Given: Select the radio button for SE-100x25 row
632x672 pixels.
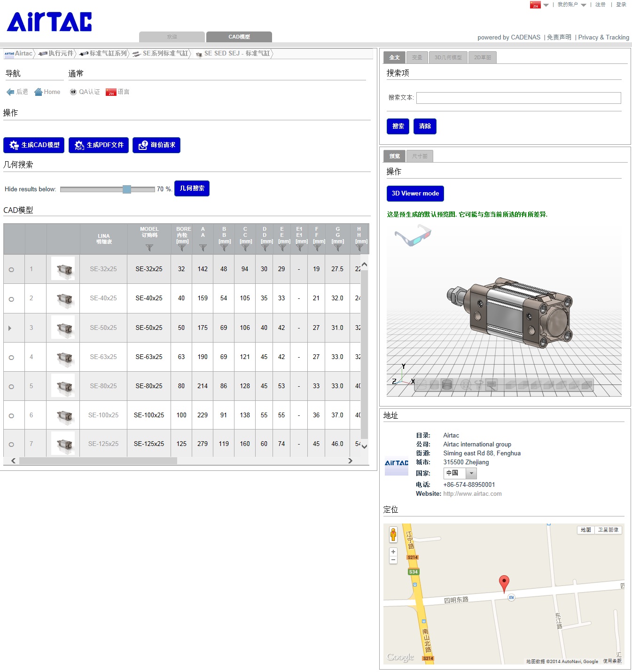Looking at the screenshot, I should (x=11, y=416).
